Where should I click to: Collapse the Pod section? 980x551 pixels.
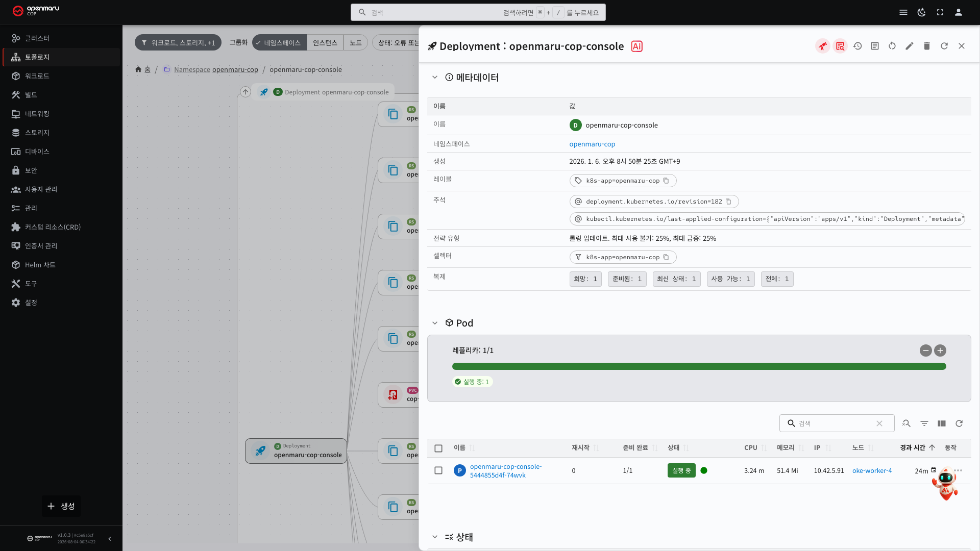(x=435, y=323)
